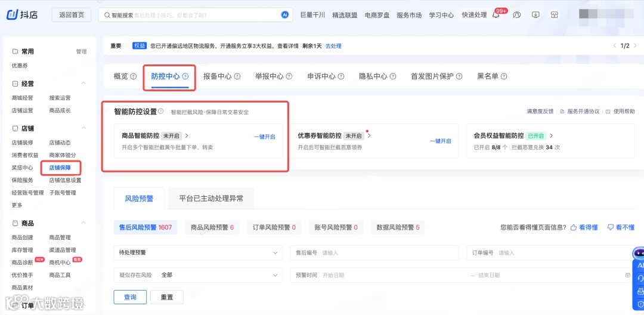Screen dimensions: 644x315
Task: Focus the 智能搜索 search box
Action: click(x=196, y=15)
